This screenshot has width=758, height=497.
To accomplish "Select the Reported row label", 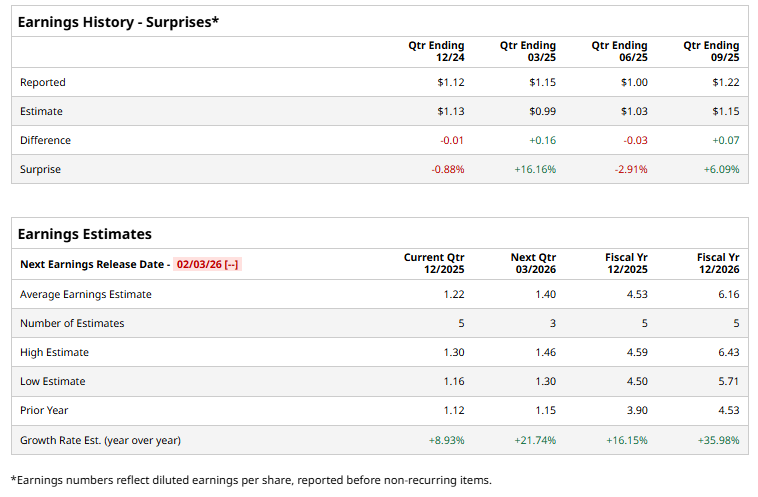I will point(43,82).
